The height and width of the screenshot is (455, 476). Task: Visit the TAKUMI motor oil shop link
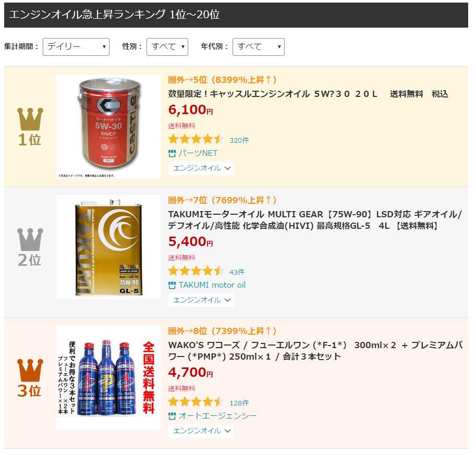pos(212,285)
